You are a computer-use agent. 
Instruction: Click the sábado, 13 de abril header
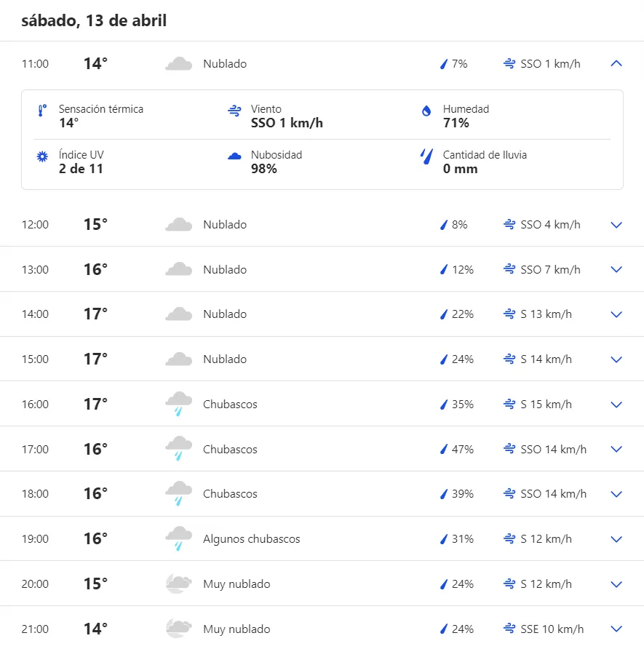pos(95,20)
